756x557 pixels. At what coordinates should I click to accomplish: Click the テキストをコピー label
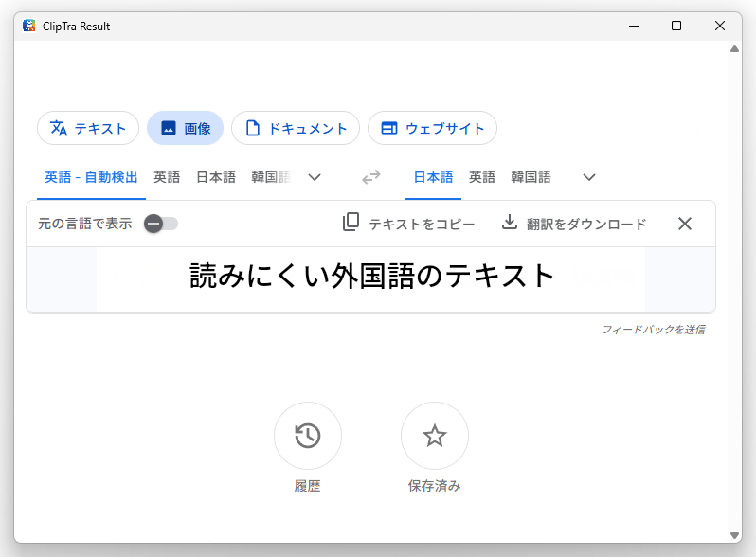click(422, 225)
